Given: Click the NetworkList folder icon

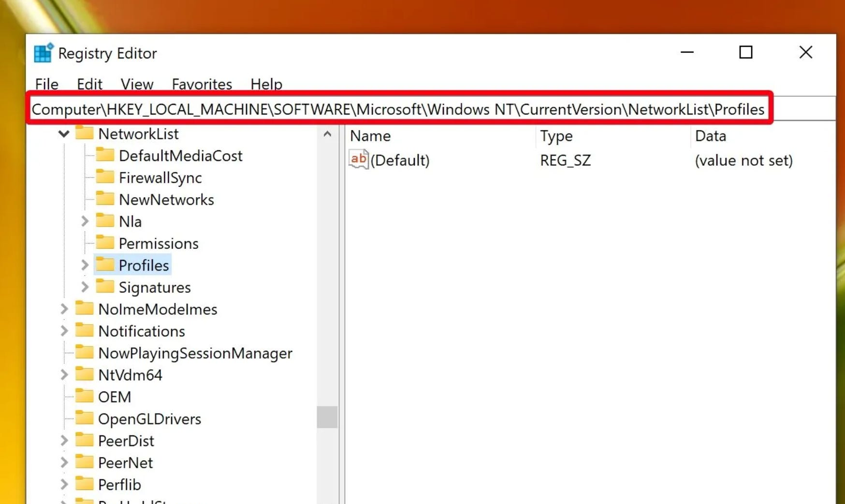Looking at the screenshot, I should [x=85, y=132].
